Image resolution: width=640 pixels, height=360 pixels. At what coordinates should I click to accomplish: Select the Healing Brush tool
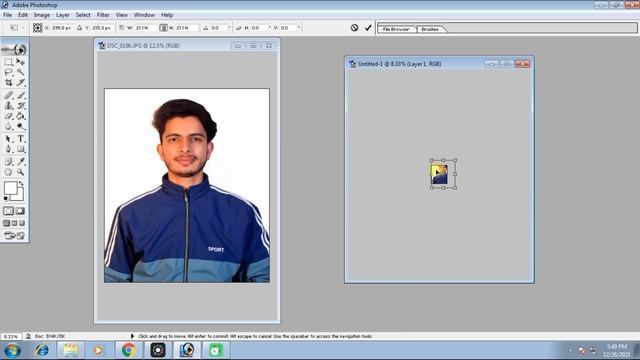(x=9, y=95)
